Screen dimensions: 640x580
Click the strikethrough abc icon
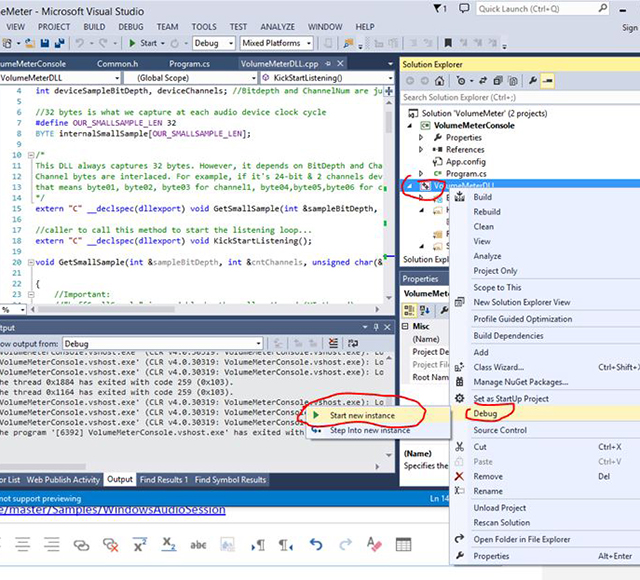(198, 545)
